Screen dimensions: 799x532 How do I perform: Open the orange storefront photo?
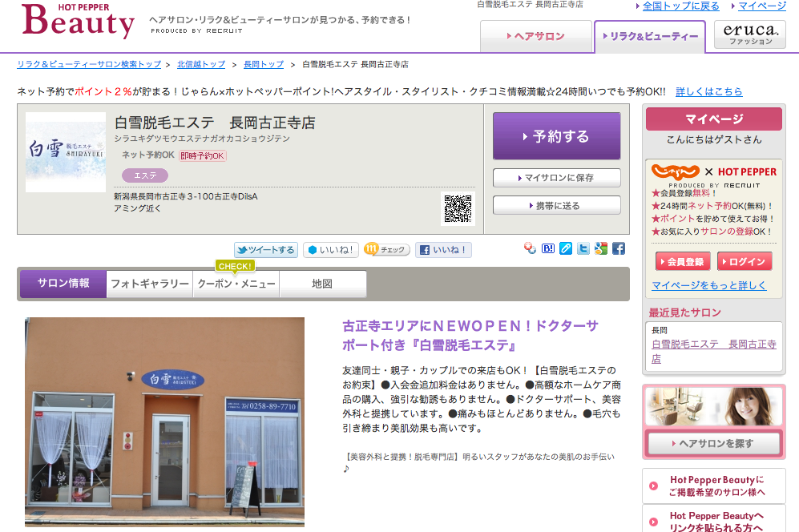click(x=164, y=422)
